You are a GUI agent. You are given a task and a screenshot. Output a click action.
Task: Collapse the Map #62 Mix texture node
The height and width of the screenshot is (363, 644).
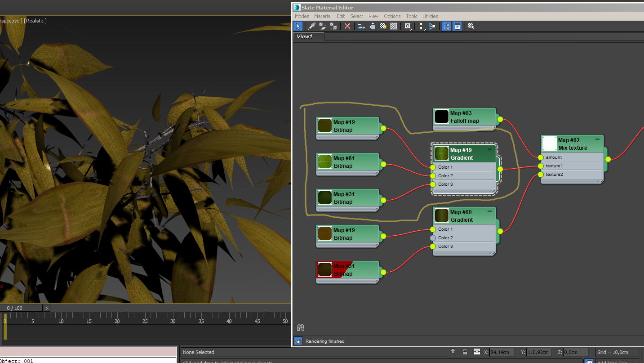coord(597,139)
